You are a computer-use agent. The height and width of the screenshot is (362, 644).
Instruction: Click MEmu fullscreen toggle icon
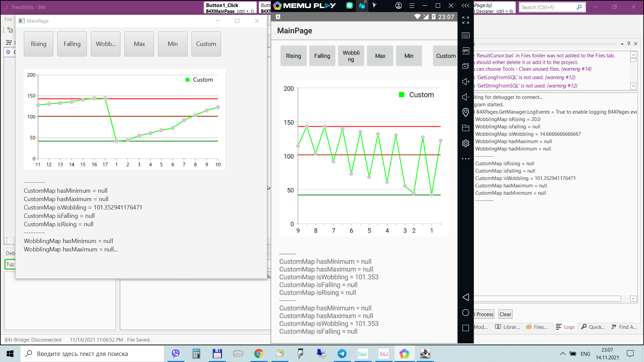[466, 20]
